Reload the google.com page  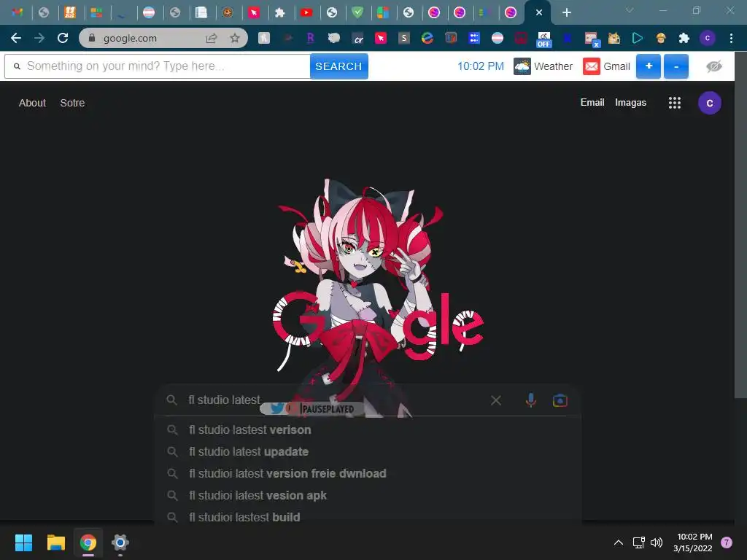[63, 38]
